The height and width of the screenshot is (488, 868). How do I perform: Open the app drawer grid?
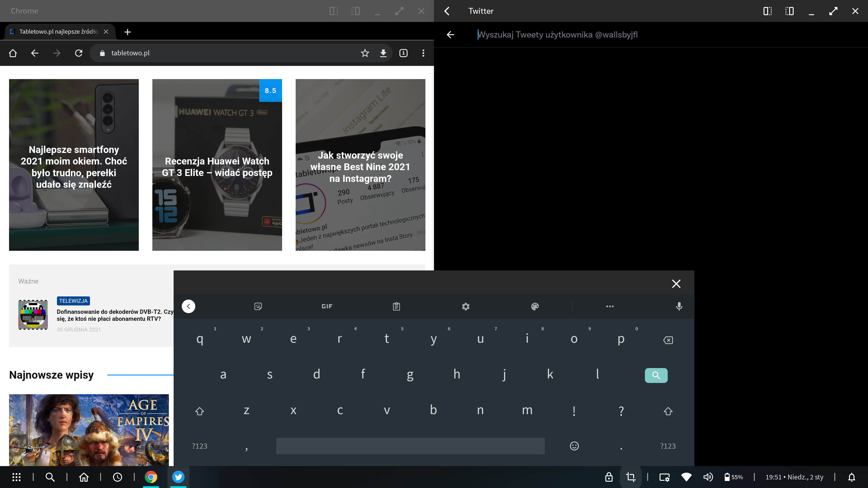pyautogui.click(x=16, y=477)
